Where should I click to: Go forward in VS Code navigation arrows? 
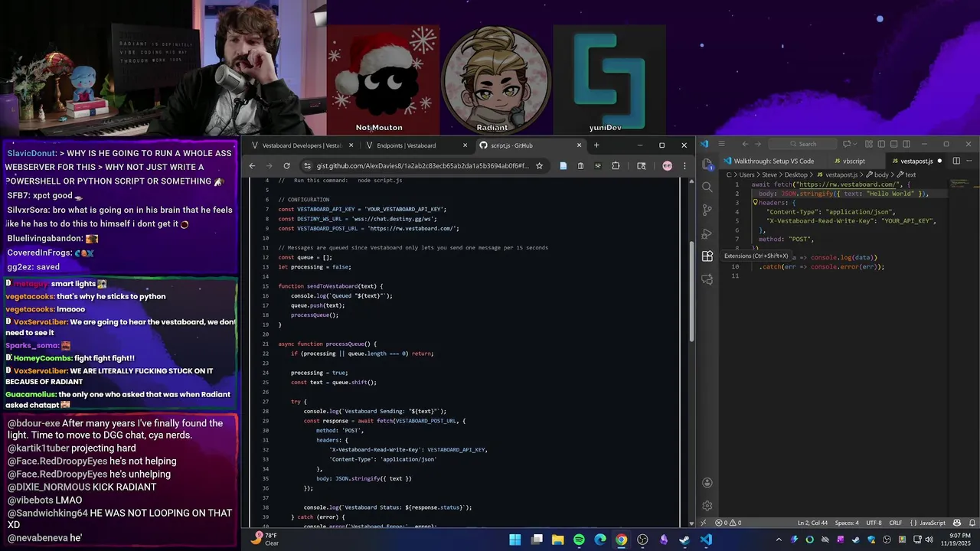tap(757, 144)
